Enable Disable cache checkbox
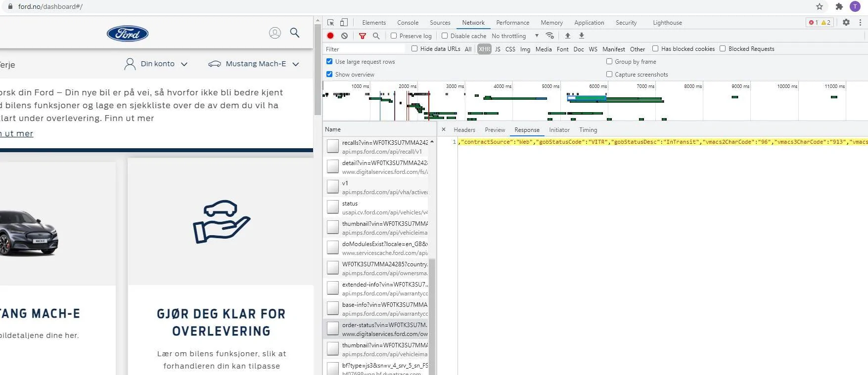 pos(445,36)
